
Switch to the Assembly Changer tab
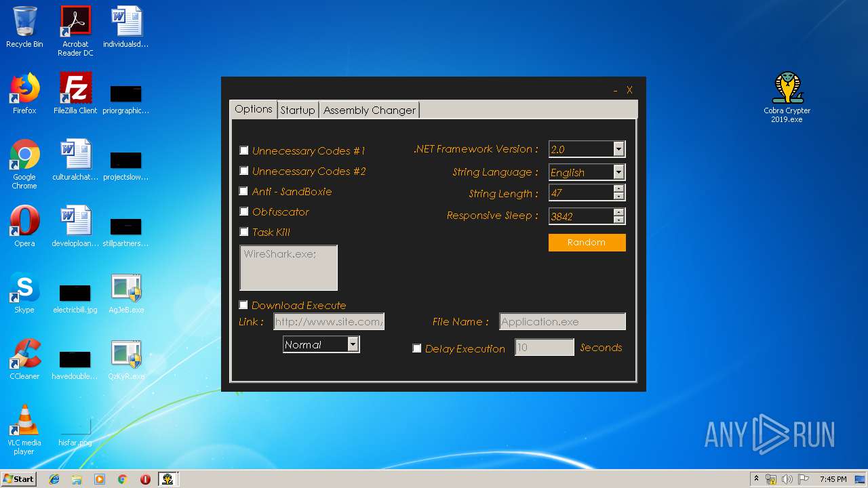point(370,110)
